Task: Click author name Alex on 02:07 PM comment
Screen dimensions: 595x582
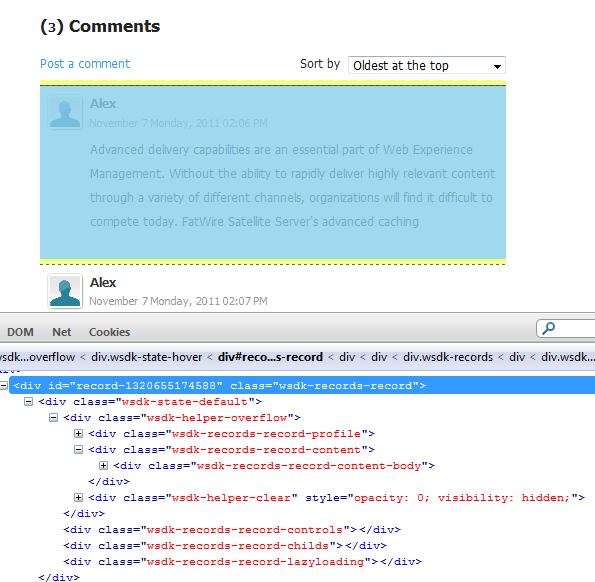Action: coord(103,283)
